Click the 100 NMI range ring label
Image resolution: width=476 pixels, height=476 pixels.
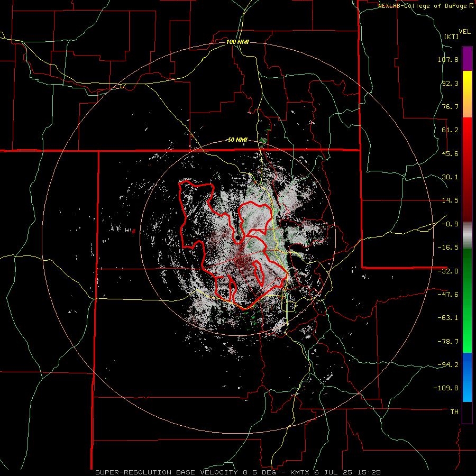pos(237,42)
